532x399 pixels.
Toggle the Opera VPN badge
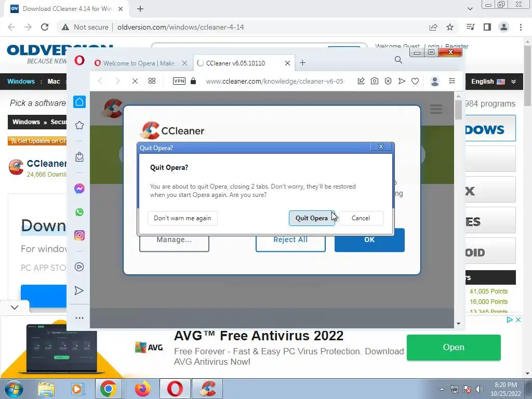point(179,81)
